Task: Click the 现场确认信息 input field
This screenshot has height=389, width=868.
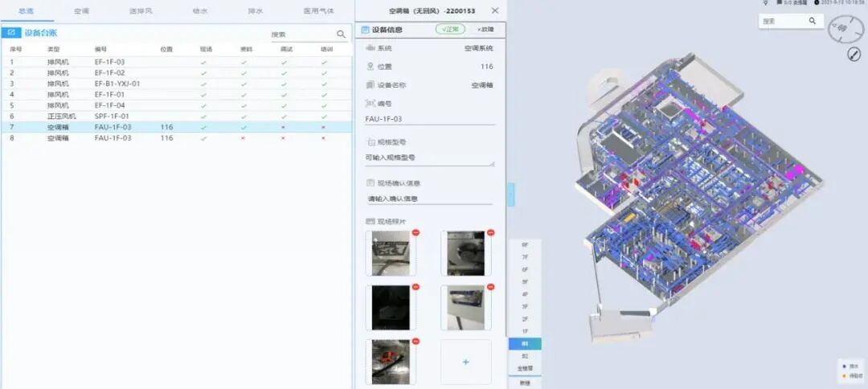Action: point(429,198)
